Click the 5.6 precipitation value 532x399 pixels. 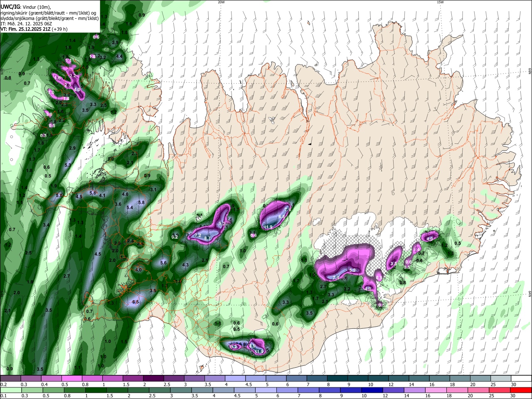(163, 263)
